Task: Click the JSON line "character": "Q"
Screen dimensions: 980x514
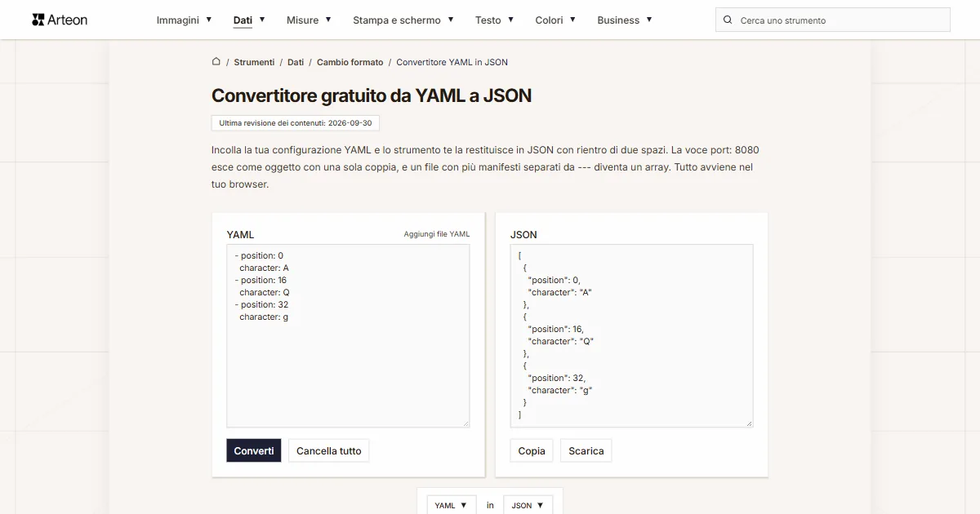Action: coord(561,341)
